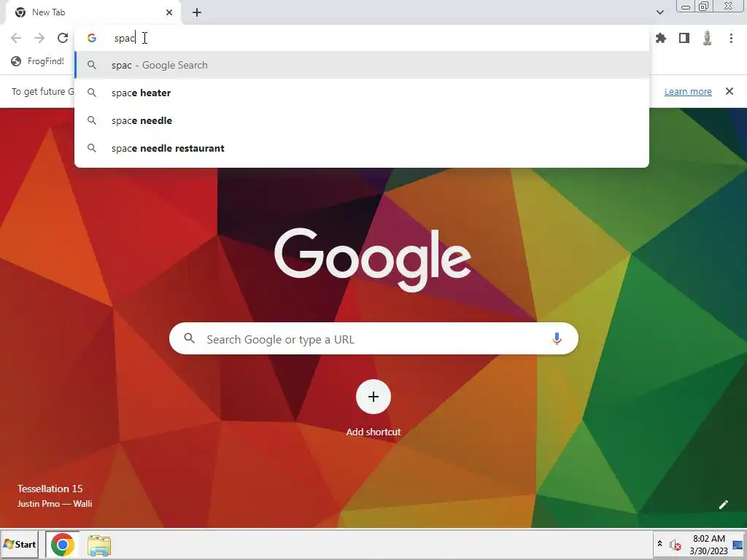Click the muted volume tray icon
This screenshot has height=560, width=747.
coord(675,545)
